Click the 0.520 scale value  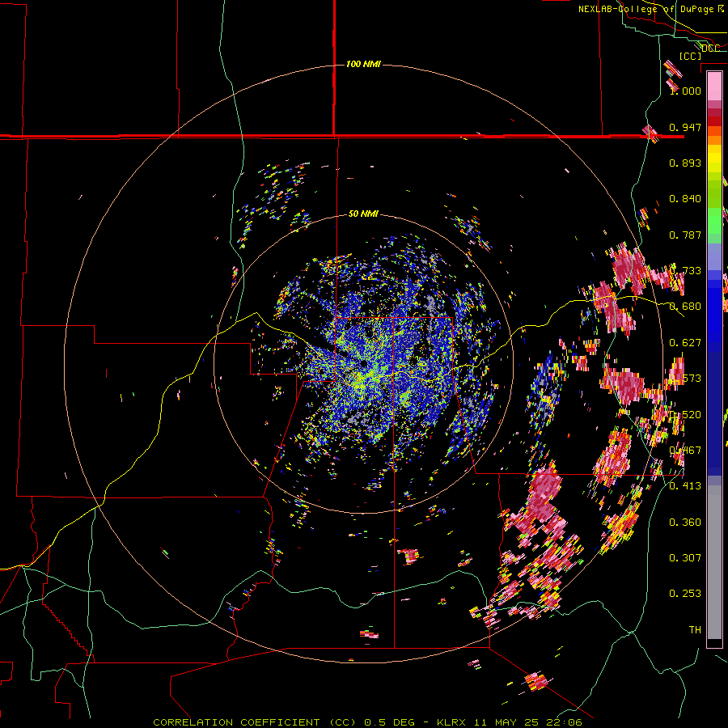click(685, 414)
